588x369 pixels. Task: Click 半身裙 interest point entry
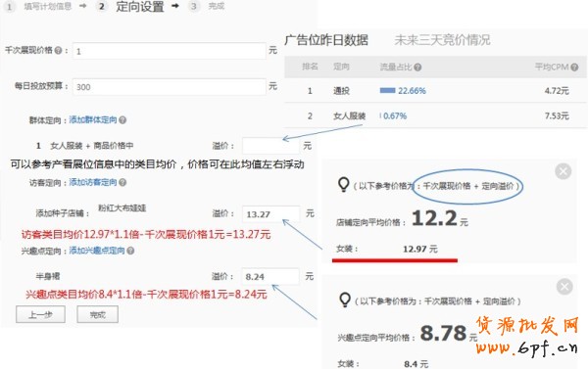pyautogui.click(x=48, y=276)
